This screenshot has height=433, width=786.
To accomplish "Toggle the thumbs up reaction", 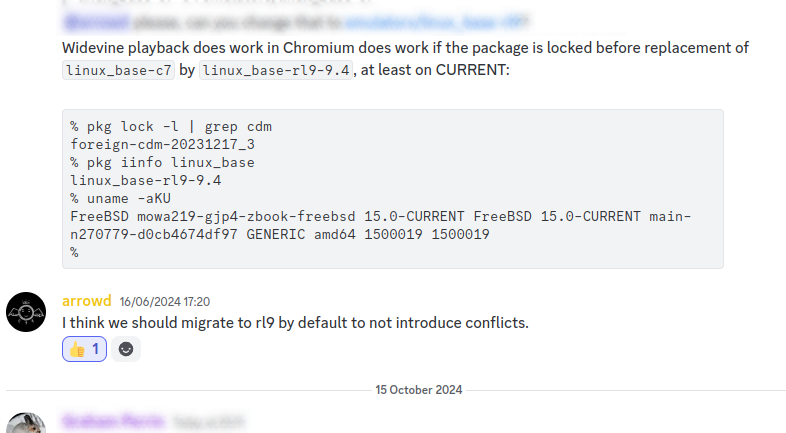I will tap(84, 349).
